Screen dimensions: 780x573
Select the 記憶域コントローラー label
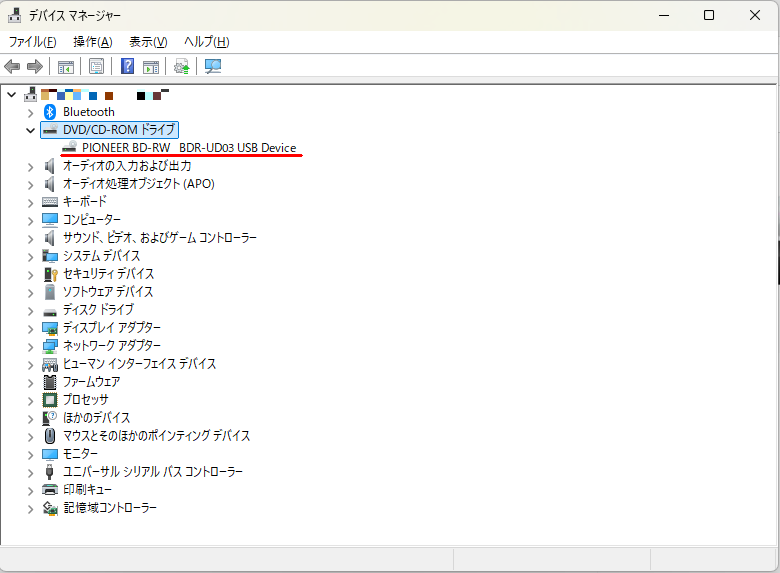pyautogui.click(x=109, y=507)
